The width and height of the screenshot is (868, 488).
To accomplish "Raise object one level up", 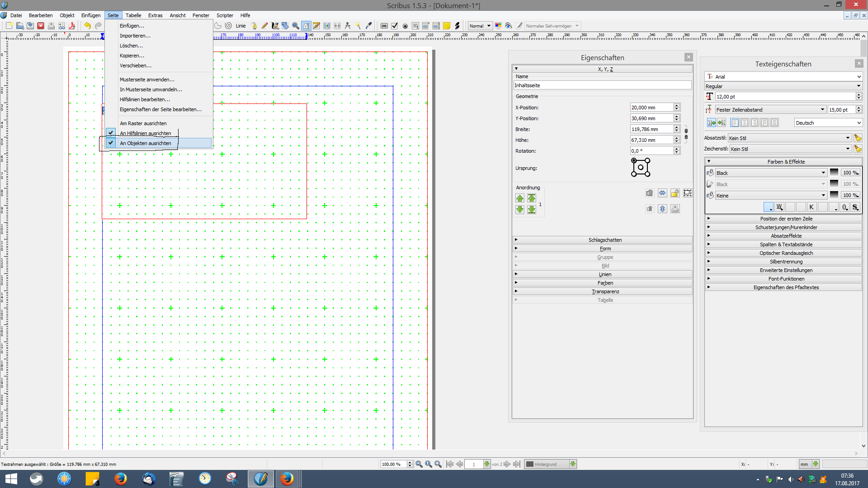I will pyautogui.click(x=520, y=198).
